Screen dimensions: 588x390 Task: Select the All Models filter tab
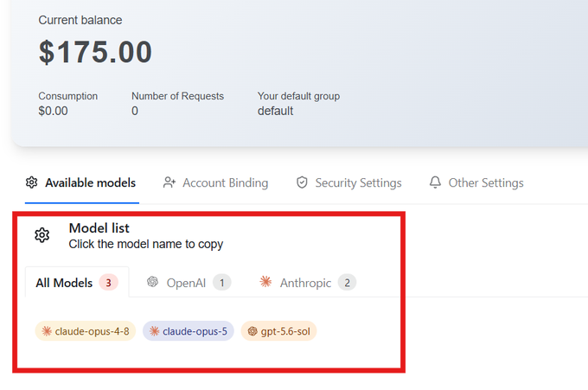point(77,283)
